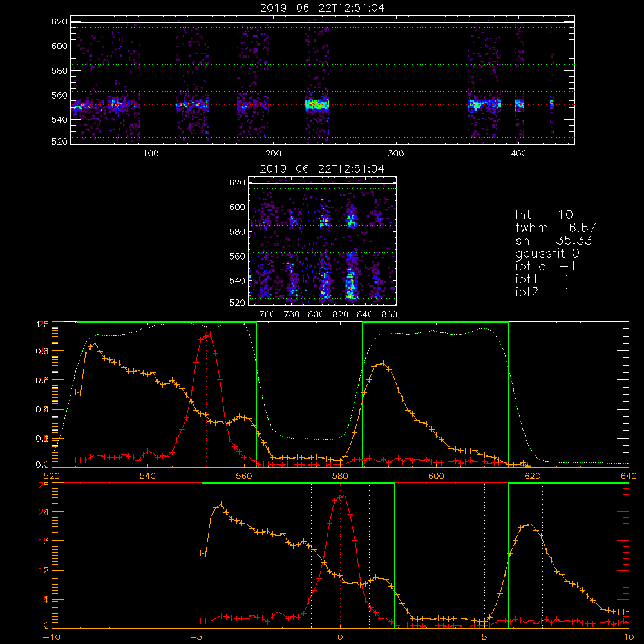Click the red peak marker in profile plot
Image resolution: width=644 pixels, height=644 pixels.
(x=210, y=334)
